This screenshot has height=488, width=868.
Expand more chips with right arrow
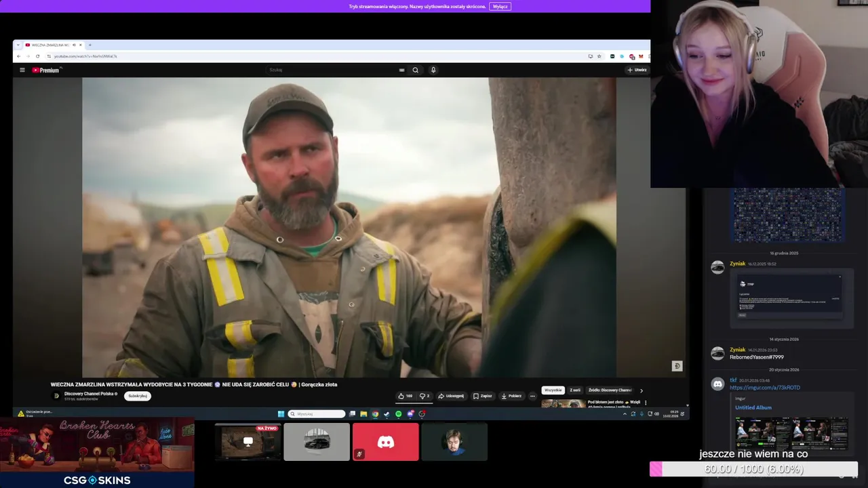click(x=642, y=390)
